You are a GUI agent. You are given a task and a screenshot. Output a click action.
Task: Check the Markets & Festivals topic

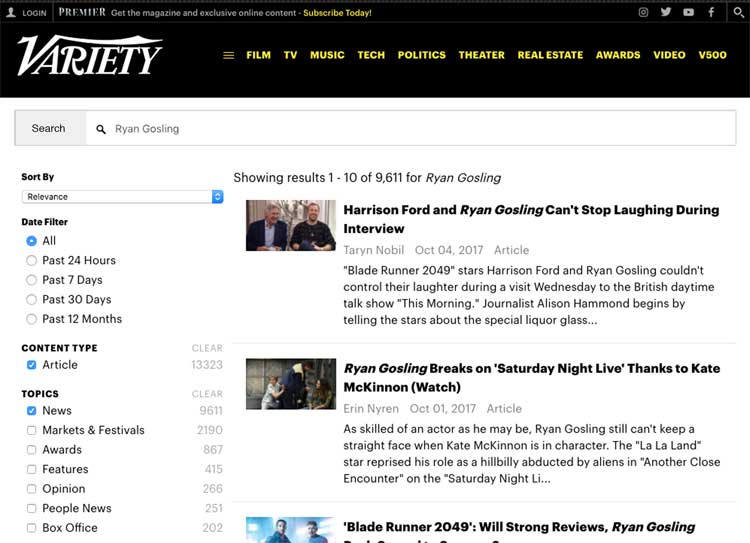pyautogui.click(x=32, y=431)
